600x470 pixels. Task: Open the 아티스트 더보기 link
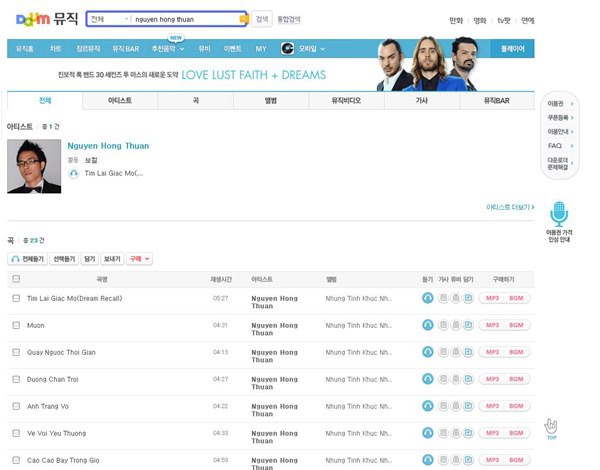point(510,207)
